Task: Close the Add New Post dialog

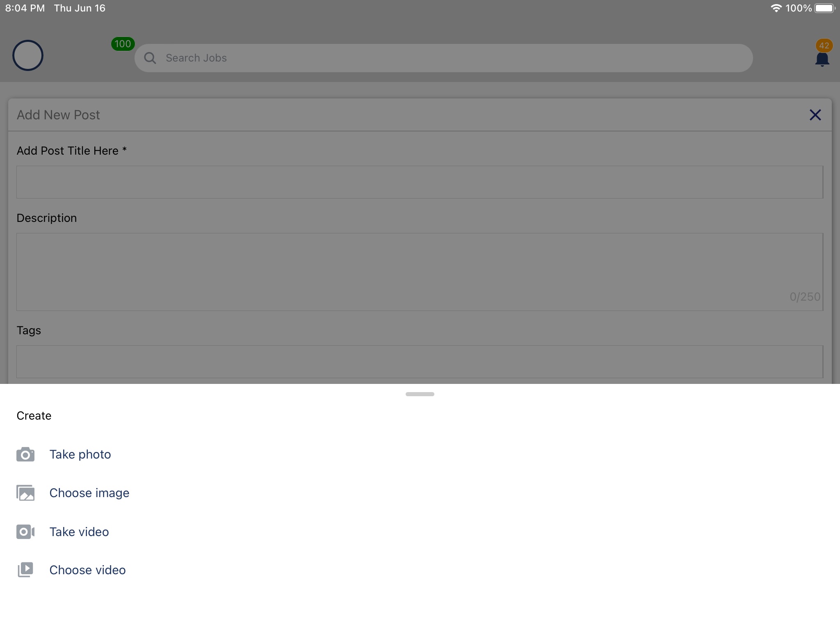Action: point(815,115)
